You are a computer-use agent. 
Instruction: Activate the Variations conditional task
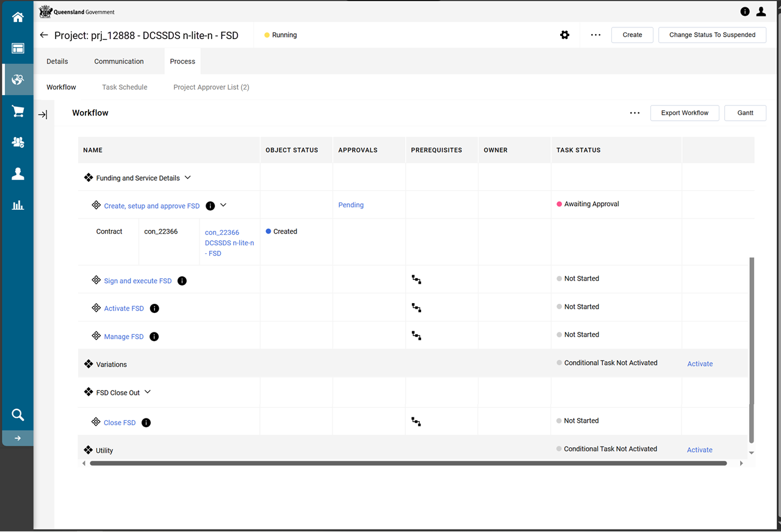[x=700, y=364]
